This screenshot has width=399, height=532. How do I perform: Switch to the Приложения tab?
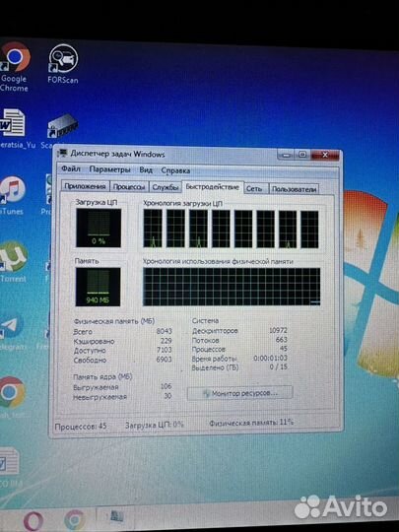[x=85, y=186]
